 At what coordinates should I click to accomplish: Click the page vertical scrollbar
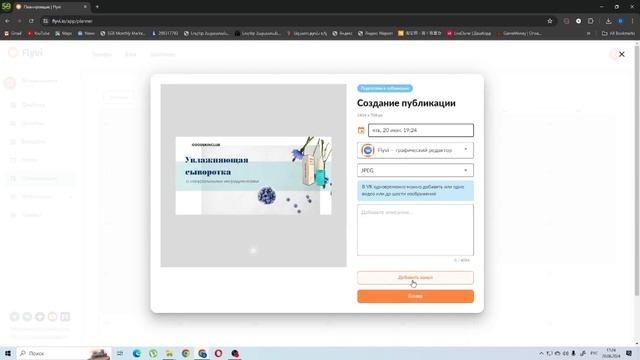(637, 171)
